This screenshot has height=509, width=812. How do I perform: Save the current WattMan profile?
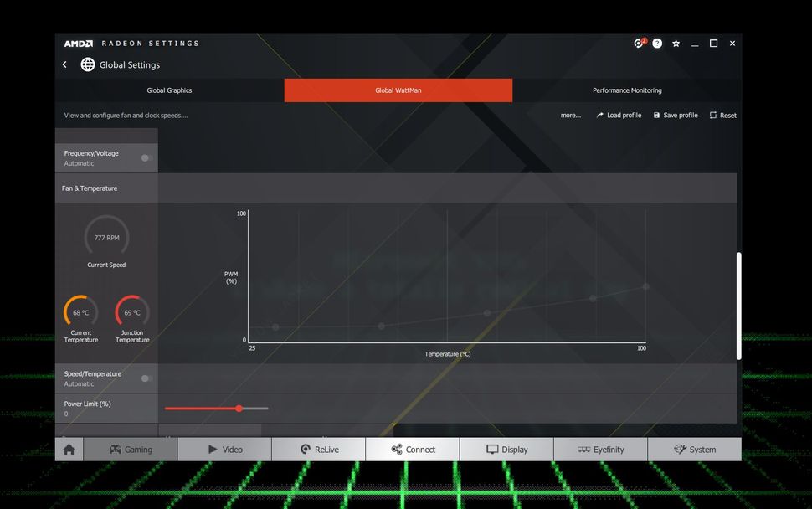coord(675,115)
